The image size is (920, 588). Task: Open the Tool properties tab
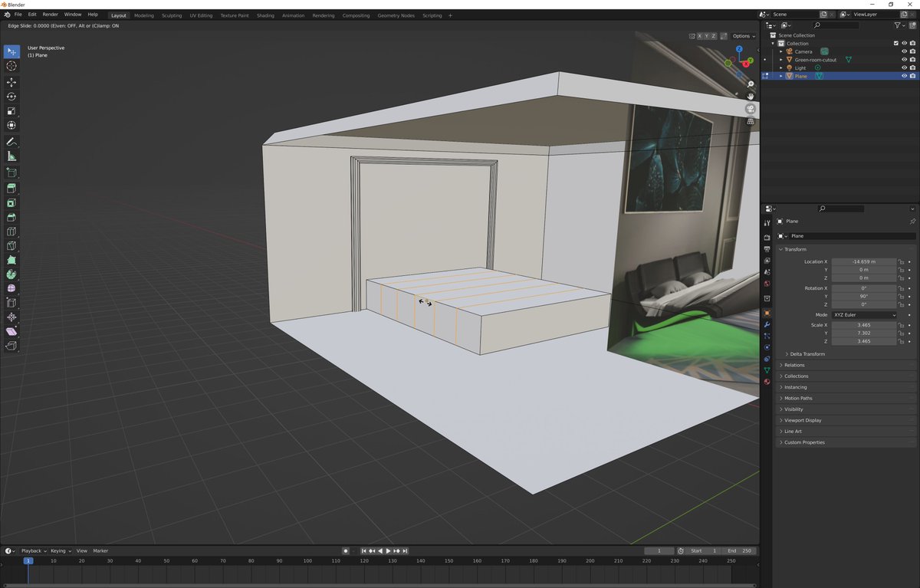[x=767, y=222]
